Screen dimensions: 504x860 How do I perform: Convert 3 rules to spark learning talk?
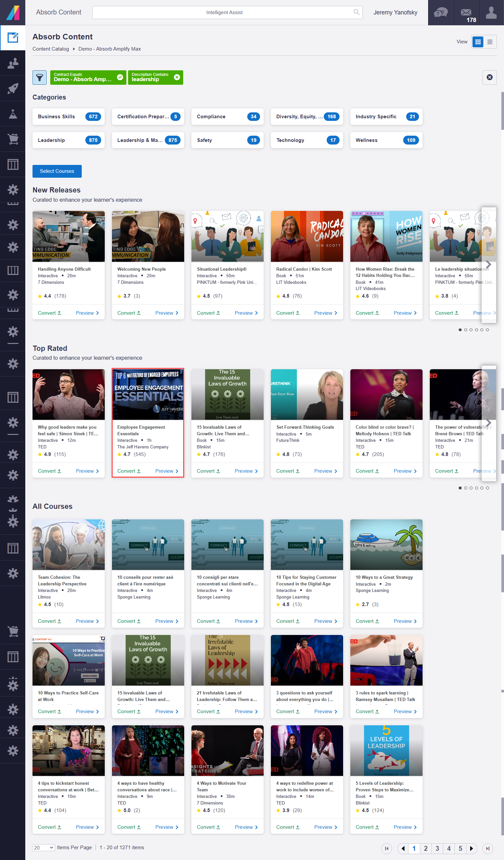click(x=367, y=712)
